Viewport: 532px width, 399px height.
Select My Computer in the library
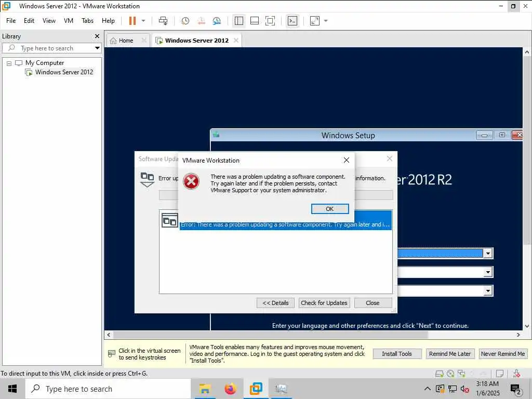(45, 63)
